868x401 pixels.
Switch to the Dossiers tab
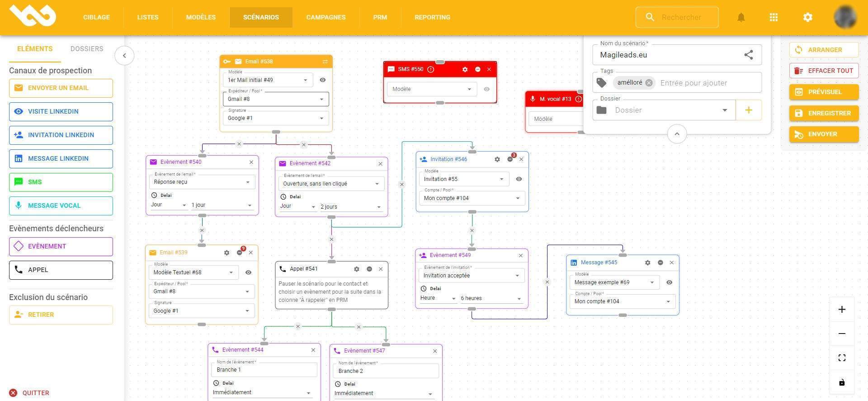[87, 49]
